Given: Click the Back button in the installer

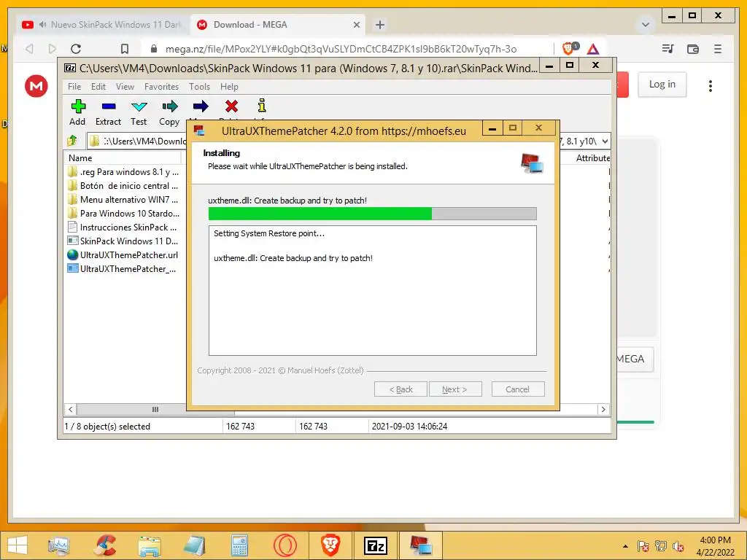Looking at the screenshot, I should (x=401, y=389).
